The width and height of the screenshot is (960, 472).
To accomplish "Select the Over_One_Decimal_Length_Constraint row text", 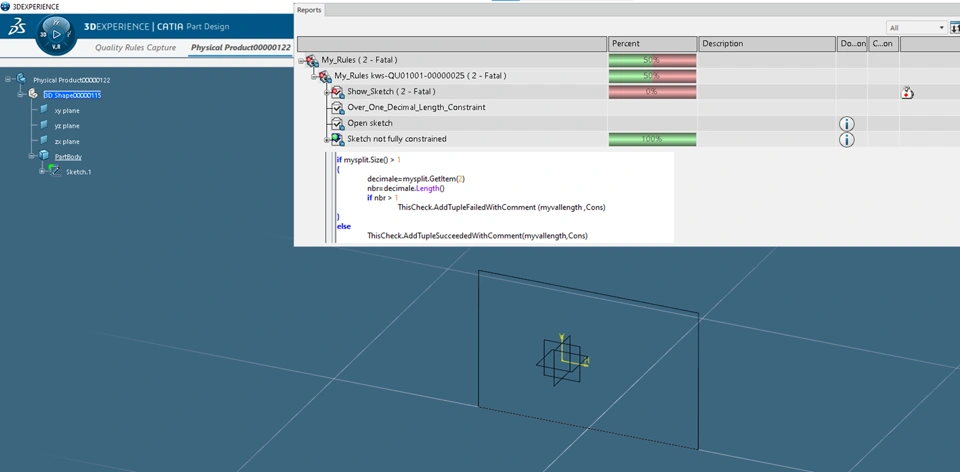I will pos(416,107).
